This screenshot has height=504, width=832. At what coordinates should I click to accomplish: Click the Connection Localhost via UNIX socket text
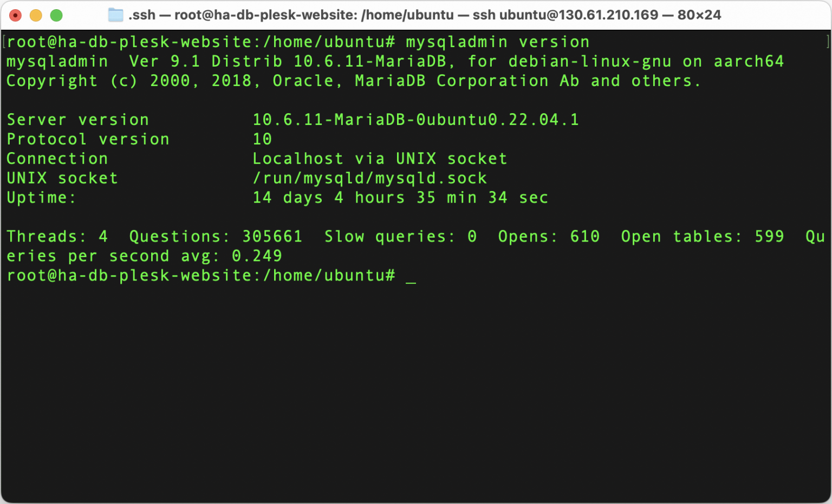pos(379,159)
